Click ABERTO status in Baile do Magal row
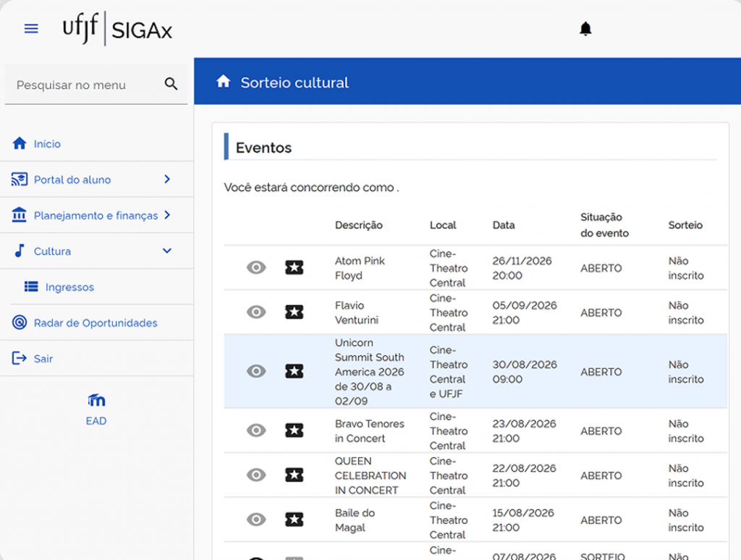741x560 pixels. 601,519
